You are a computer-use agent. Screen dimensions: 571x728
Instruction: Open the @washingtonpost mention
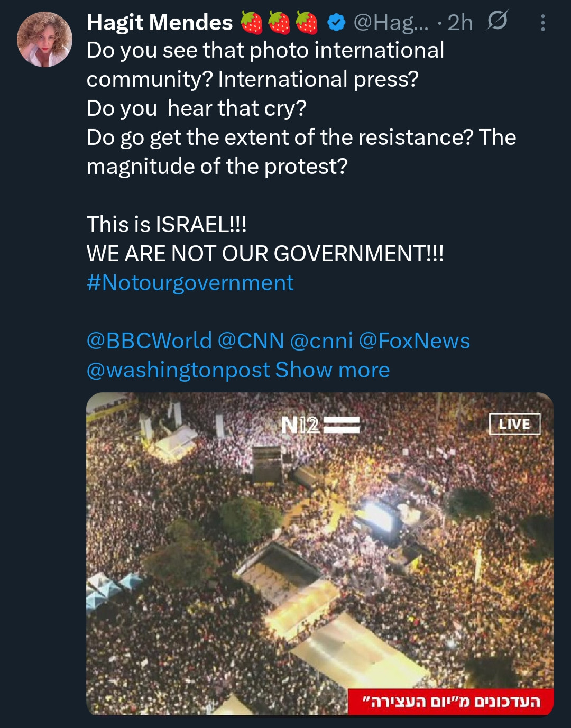point(178,370)
